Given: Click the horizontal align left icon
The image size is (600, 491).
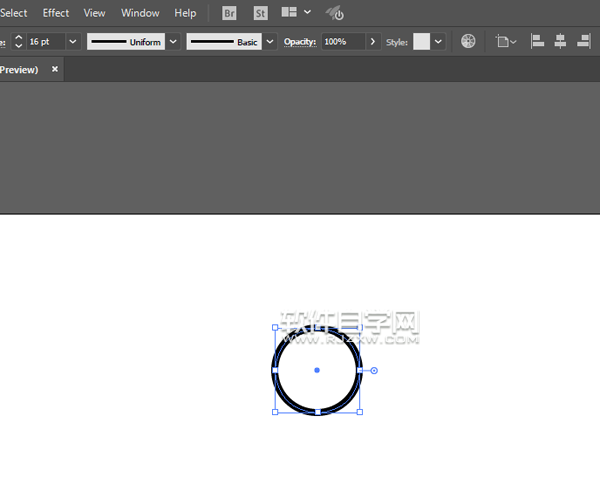Looking at the screenshot, I should [x=537, y=42].
